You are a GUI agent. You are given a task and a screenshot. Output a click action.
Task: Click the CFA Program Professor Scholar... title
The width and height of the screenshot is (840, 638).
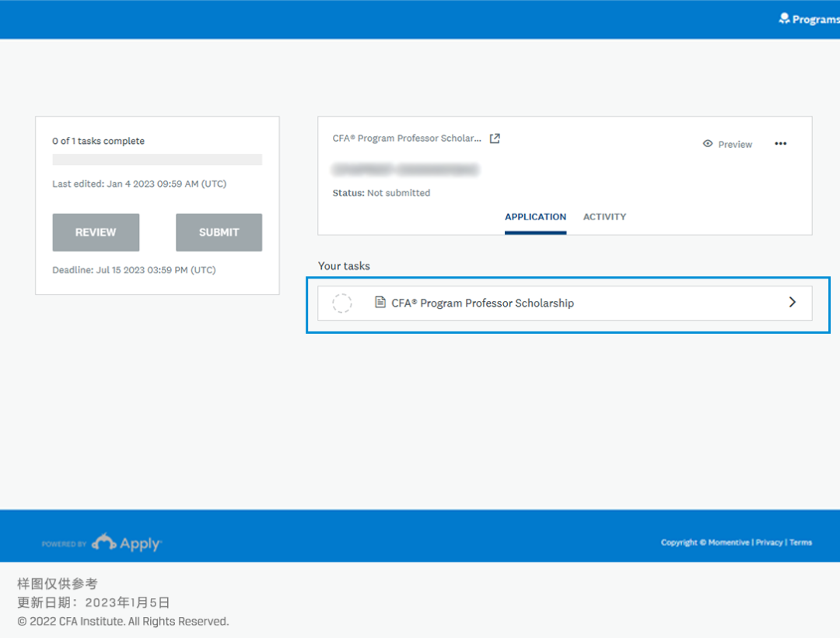point(407,138)
